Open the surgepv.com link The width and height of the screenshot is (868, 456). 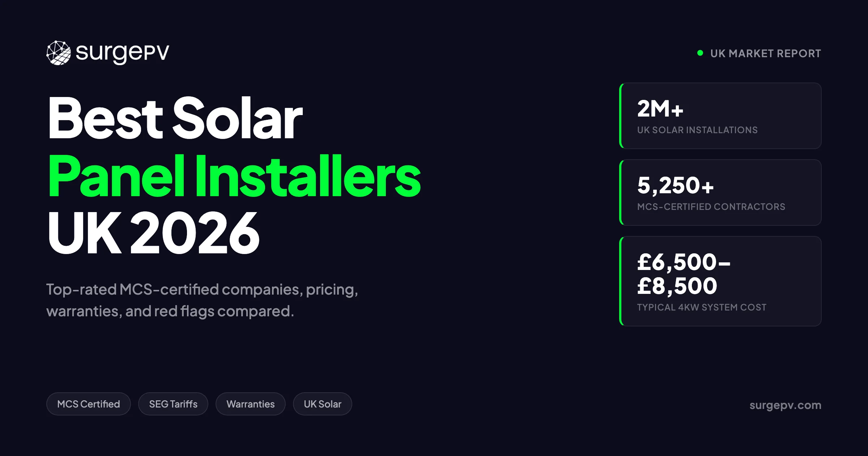pyautogui.click(x=785, y=405)
